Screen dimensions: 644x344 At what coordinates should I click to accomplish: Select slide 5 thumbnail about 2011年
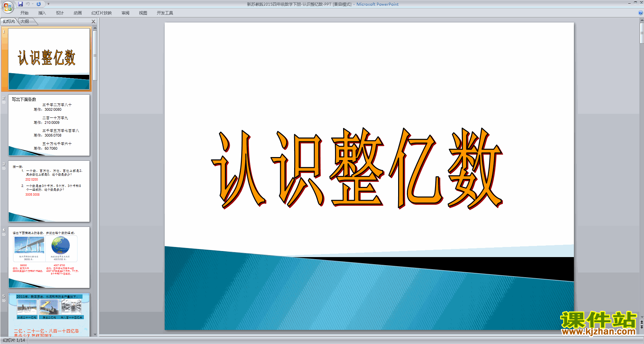click(x=49, y=315)
